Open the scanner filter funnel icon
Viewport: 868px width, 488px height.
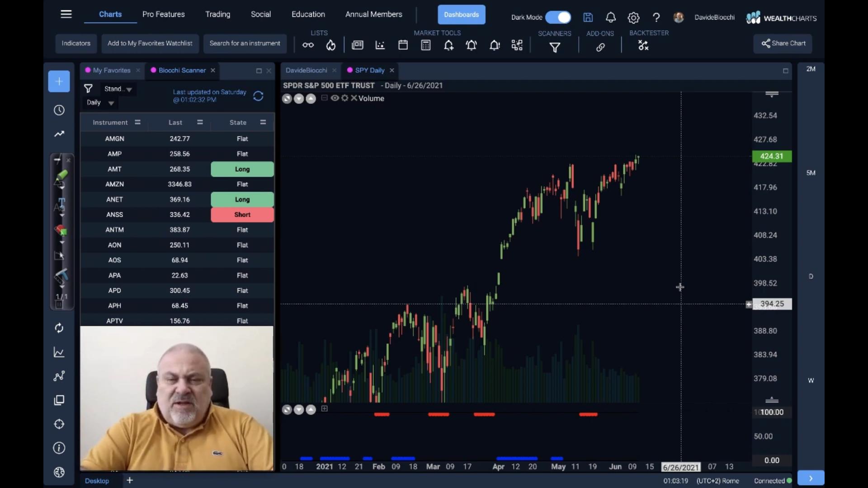(88, 89)
